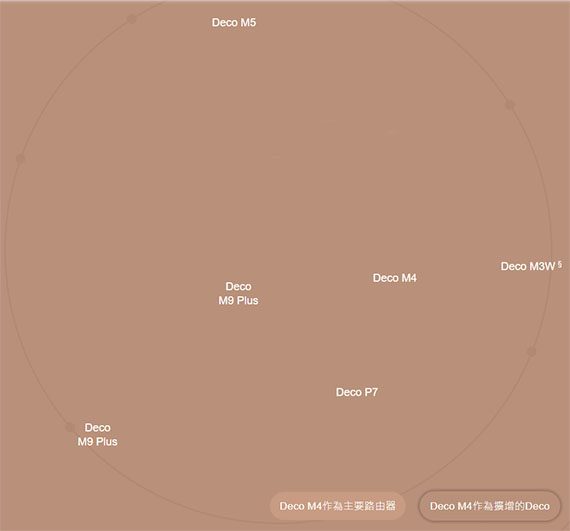This screenshot has width=570, height=531.
Task: Click the ring dot above Deco M3W
Action: pos(510,105)
